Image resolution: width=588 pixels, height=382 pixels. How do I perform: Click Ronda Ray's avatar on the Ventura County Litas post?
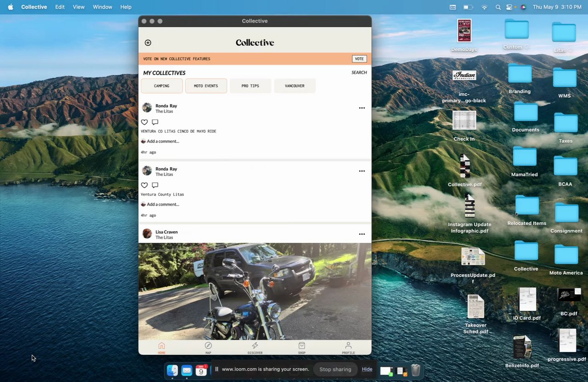click(147, 171)
